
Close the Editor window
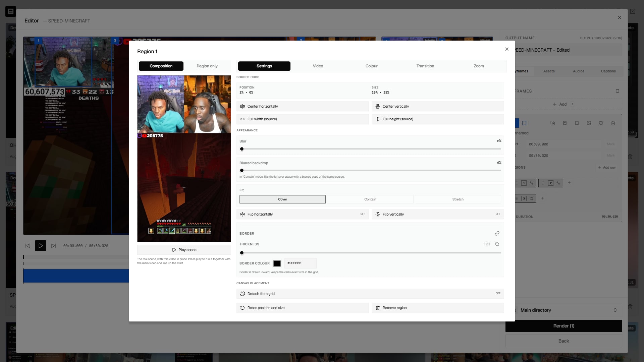[620, 17]
